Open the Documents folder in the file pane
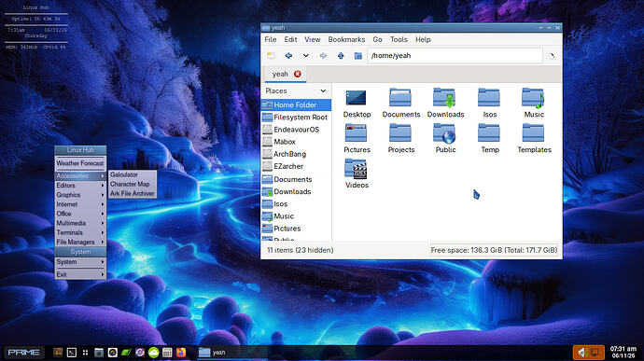 pyautogui.click(x=400, y=104)
